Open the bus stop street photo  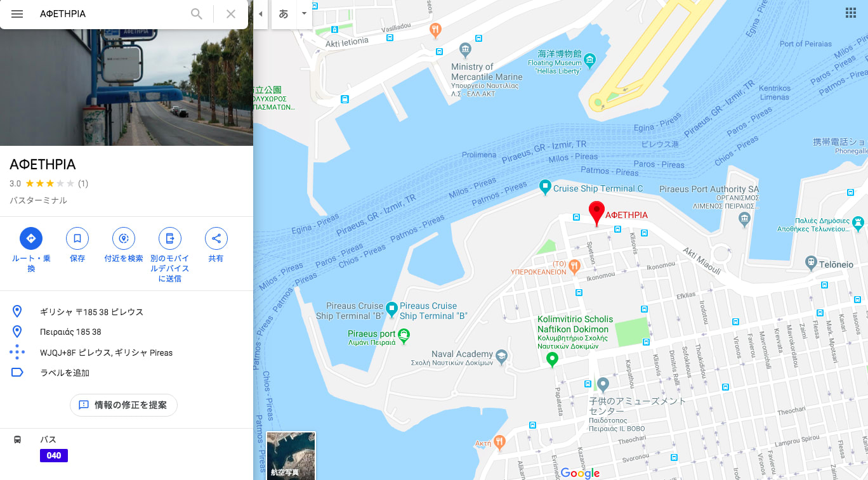click(126, 87)
